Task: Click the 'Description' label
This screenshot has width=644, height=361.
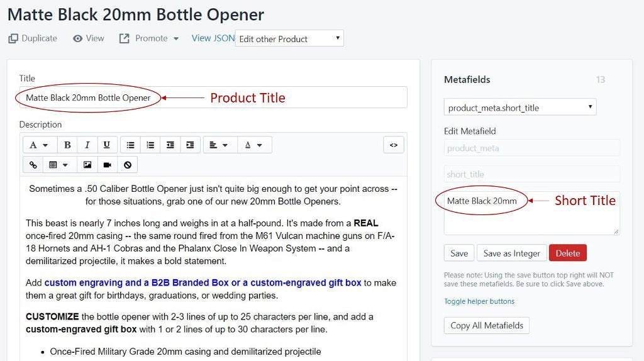Action: 40,125
